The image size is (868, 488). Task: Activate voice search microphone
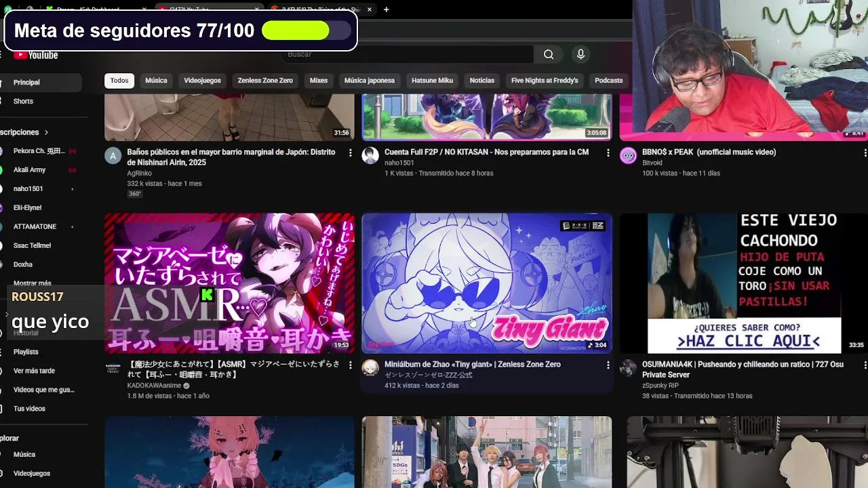580,54
